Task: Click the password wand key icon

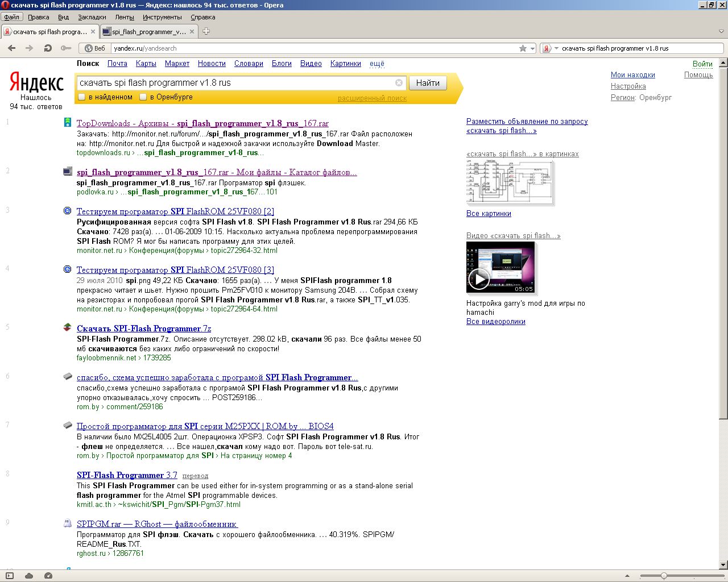Action: pyautogui.click(x=65, y=48)
